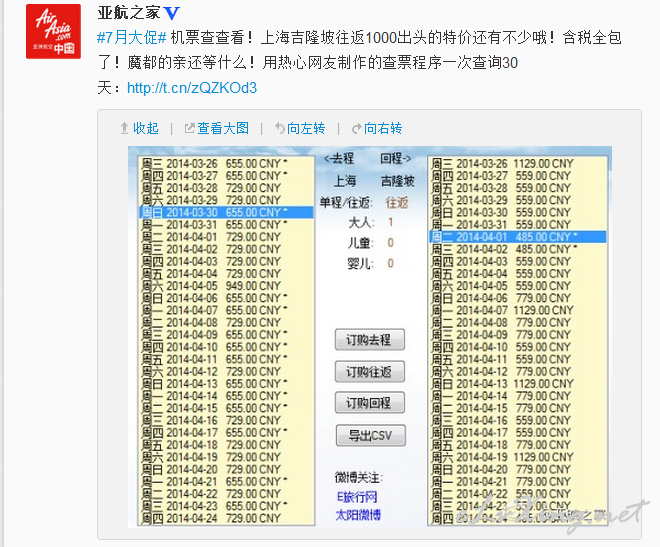Select return row 2014-04-13 1129.00 CNY
Viewport: 660px width, 547px height.
pyautogui.click(x=518, y=383)
